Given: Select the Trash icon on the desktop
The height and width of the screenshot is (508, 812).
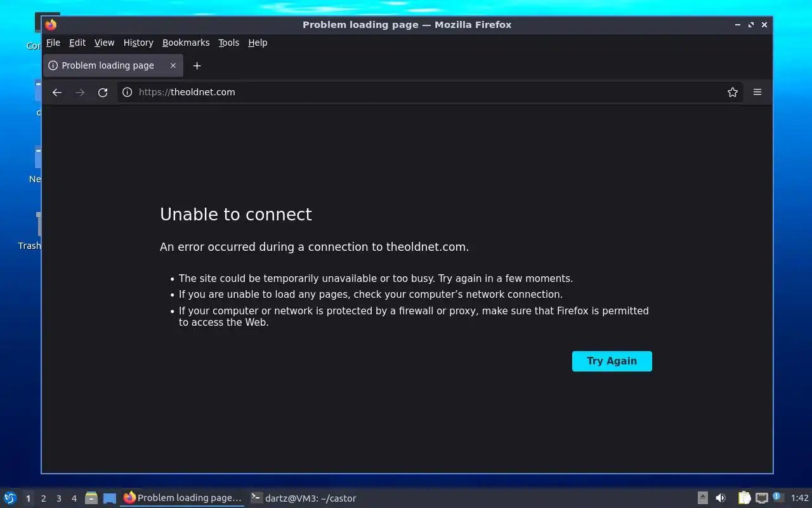Looking at the screenshot, I should point(30,232).
